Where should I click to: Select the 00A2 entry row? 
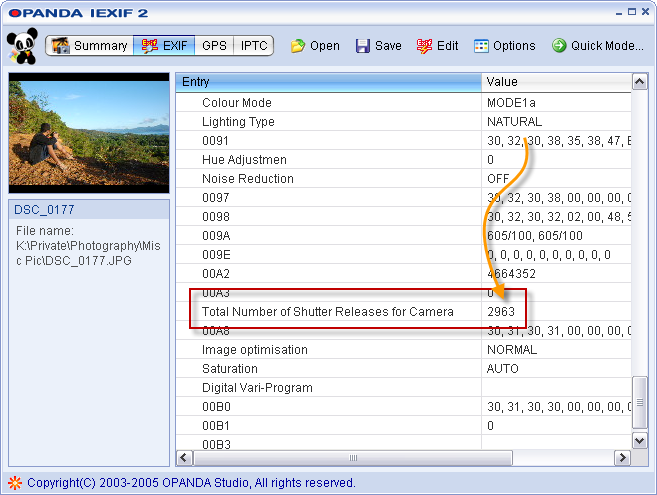(404, 274)
